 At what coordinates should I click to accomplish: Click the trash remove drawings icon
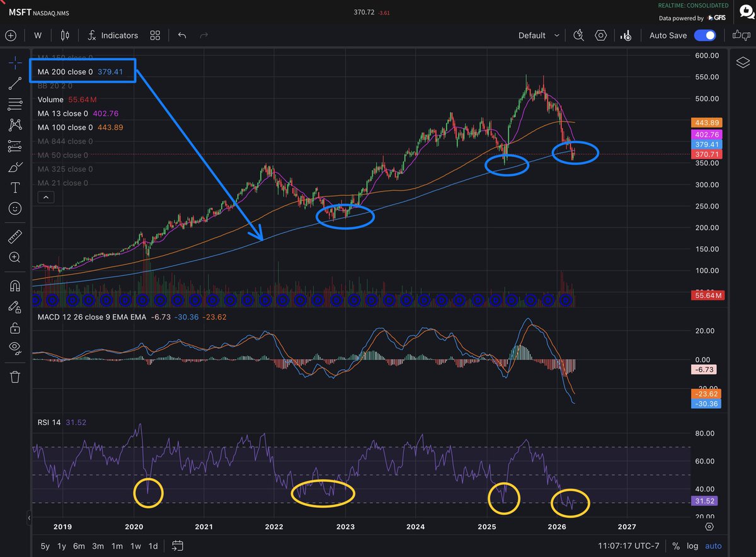coord(15,377)
